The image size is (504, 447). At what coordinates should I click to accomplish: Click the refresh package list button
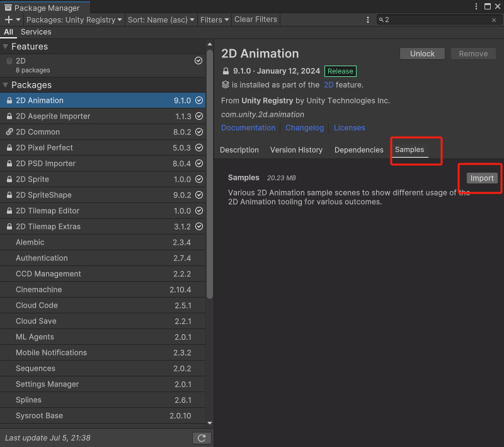(x=202, y=438)
